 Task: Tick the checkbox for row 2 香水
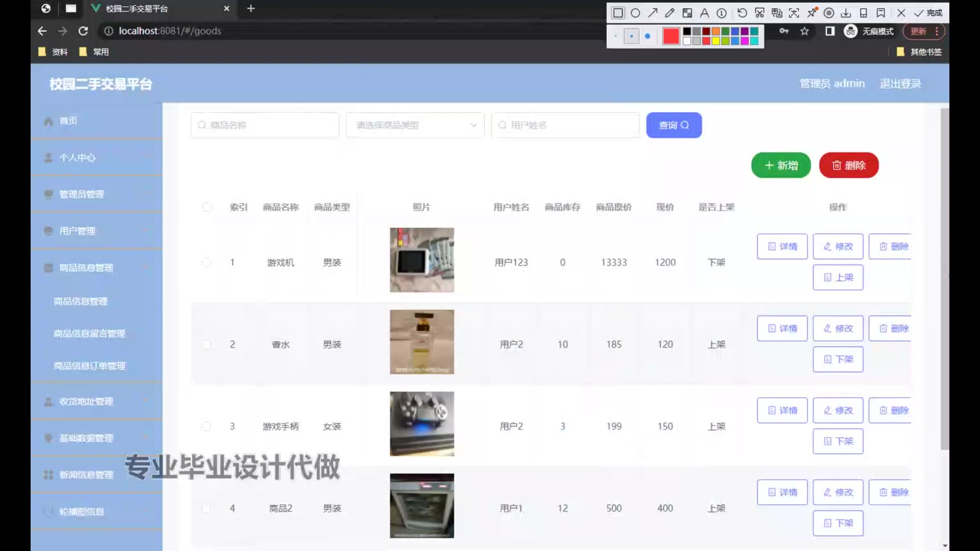pos(206,344)
